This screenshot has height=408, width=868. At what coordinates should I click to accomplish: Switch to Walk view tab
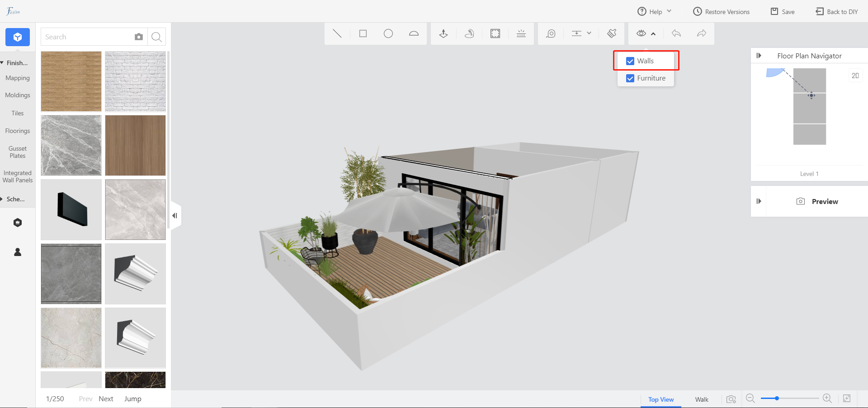click(702, 399)
